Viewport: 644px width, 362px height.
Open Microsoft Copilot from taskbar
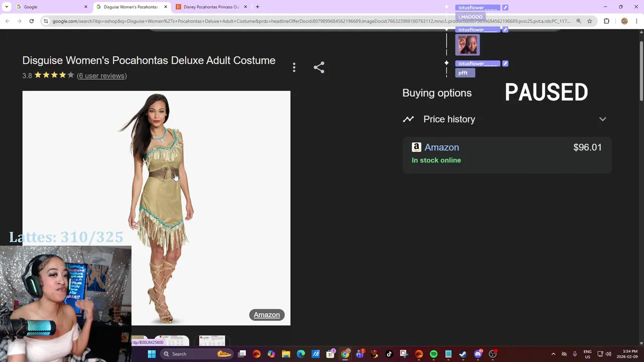tap(271, 354)
